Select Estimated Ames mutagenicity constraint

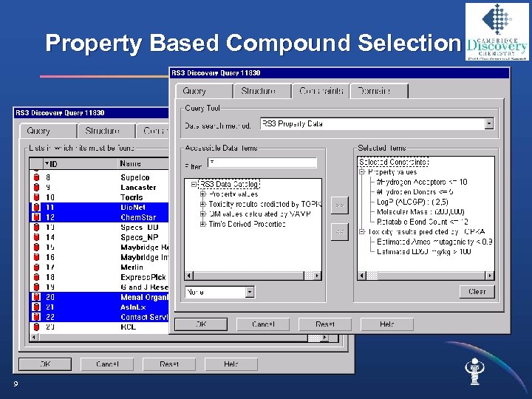click(434, 242)
